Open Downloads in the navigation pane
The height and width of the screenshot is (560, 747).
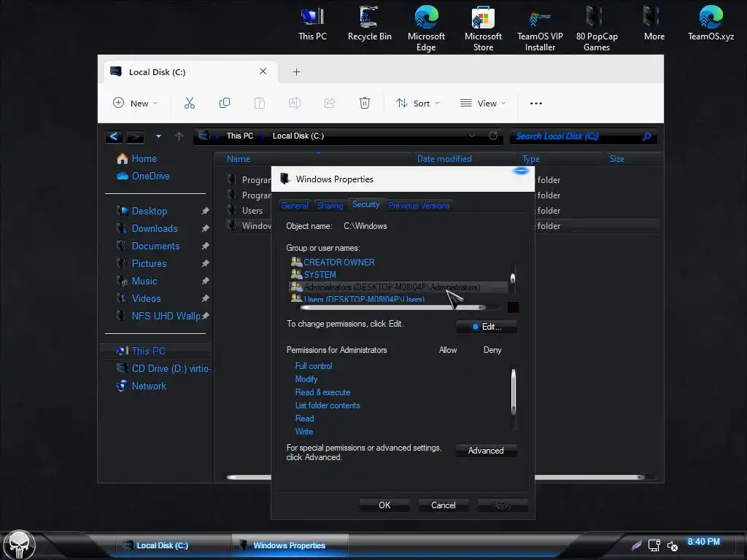click(x=155, y=228)
